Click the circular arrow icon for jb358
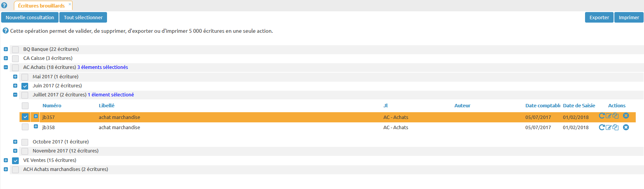Screen dimensions: 644x189 602,127
